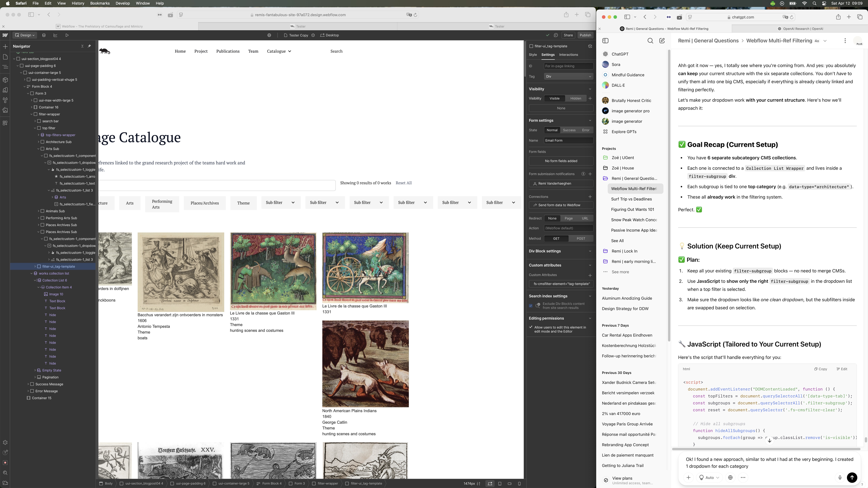Open the Bookmarks menu
Image resolution: width=868 pixels, height=488 pixels.
100,3
